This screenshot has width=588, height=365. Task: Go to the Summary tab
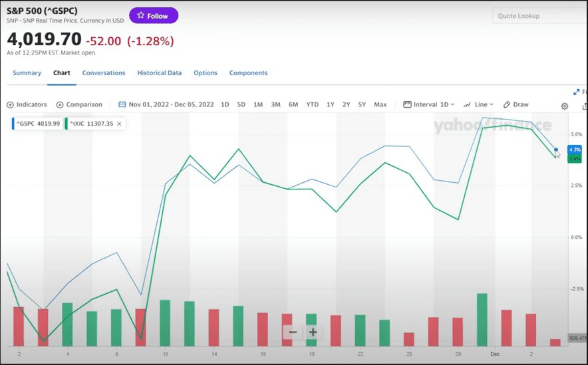[x=27, y=73]
